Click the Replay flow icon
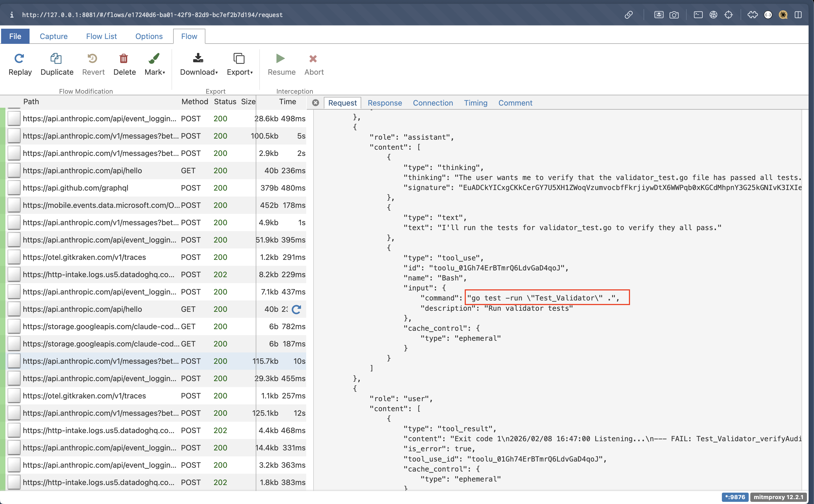The width and height of the screenshot is (814, 504). 19,59
